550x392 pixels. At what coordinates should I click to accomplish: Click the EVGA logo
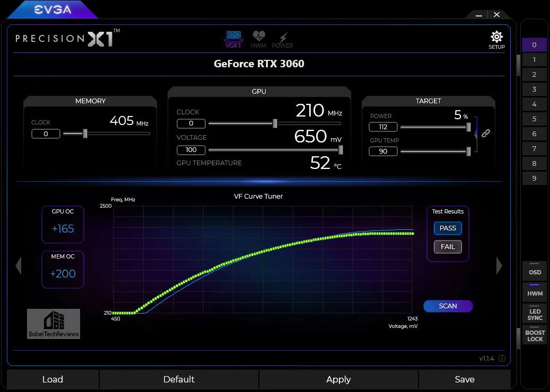(53, 10)
